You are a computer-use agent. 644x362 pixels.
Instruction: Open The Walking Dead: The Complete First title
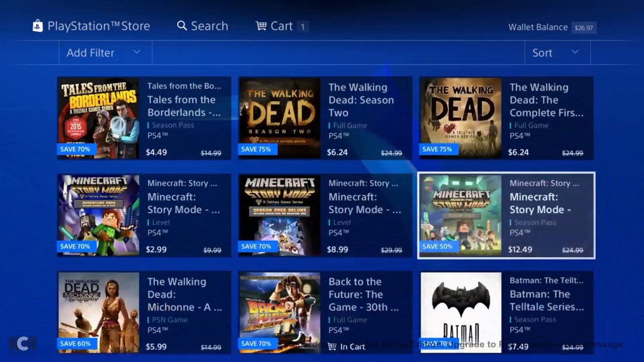tap(546, 100)
